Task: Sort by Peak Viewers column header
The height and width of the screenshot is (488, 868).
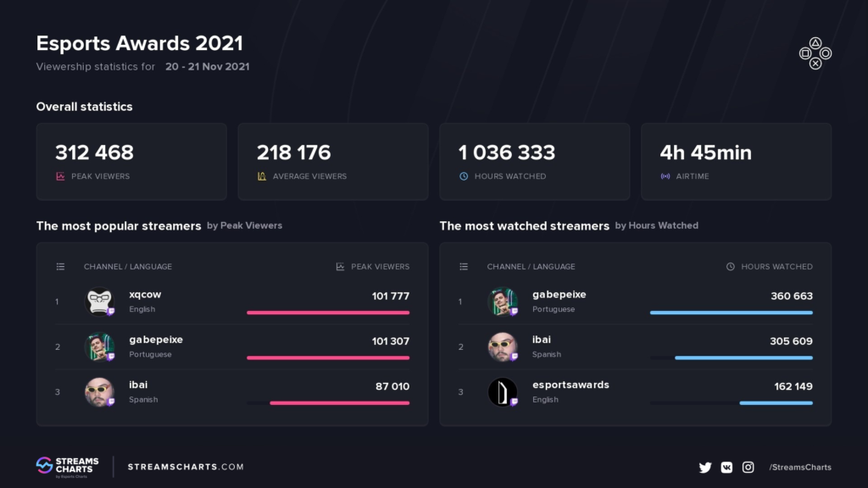Action: coord(373,266)
